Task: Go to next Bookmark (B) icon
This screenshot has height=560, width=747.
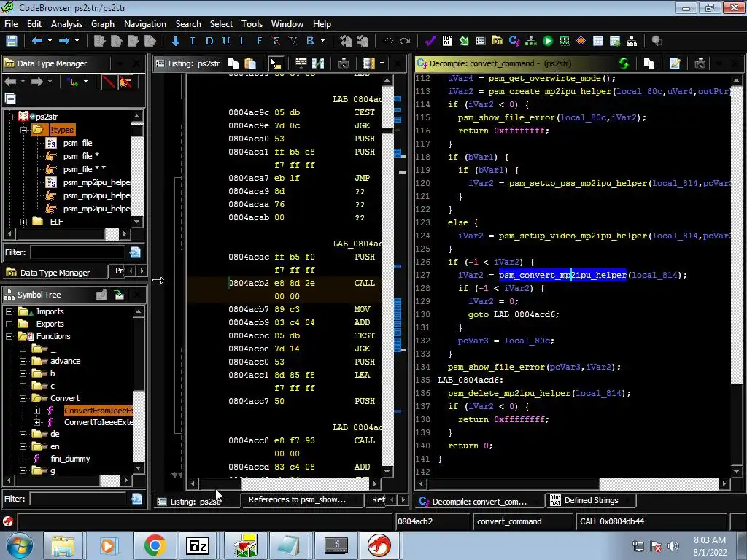Action: pos(310,41)
